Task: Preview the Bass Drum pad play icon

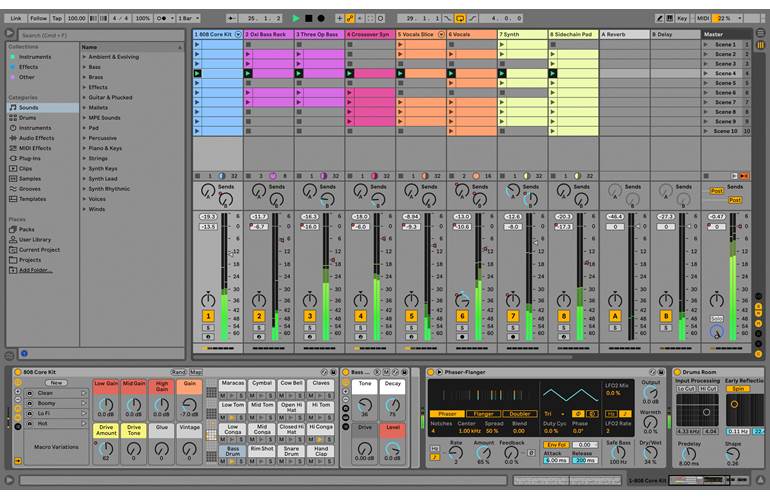Action: pyautogui.click(x=232, y=461)
